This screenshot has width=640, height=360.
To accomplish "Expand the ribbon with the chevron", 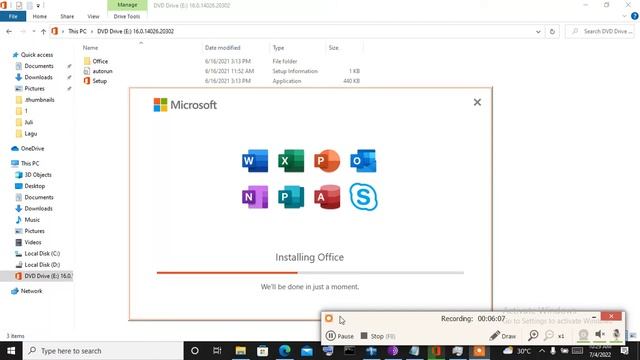I will [624, 16].
